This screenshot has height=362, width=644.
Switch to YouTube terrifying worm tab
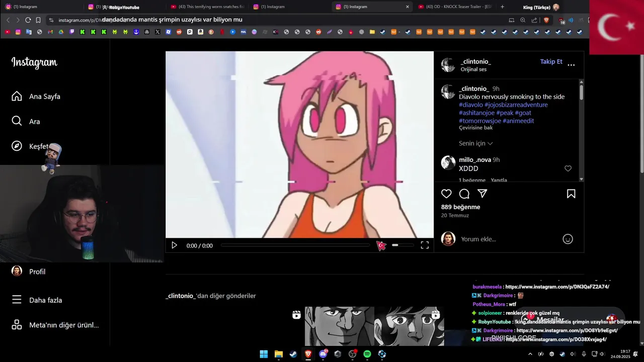pyautogui.click(x=207, y=7)
